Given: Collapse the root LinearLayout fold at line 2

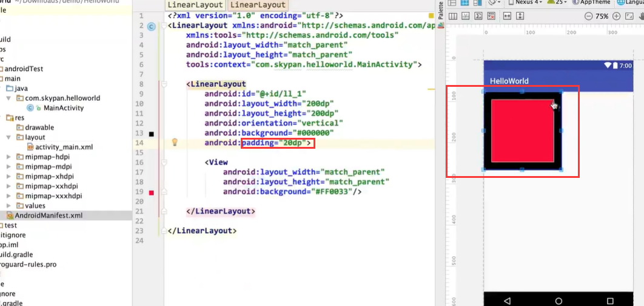Looking at the screenshot, I should pos(164,25).
